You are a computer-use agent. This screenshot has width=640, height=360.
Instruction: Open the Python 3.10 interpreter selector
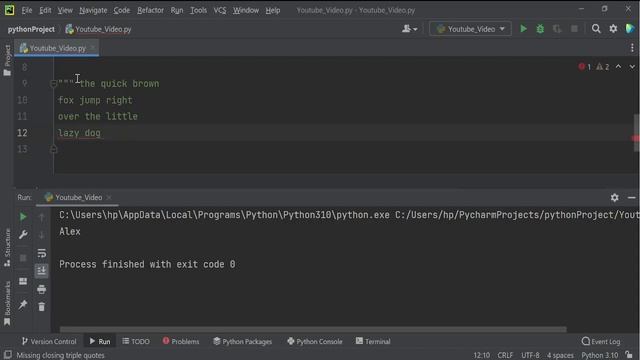pos(600,355)
